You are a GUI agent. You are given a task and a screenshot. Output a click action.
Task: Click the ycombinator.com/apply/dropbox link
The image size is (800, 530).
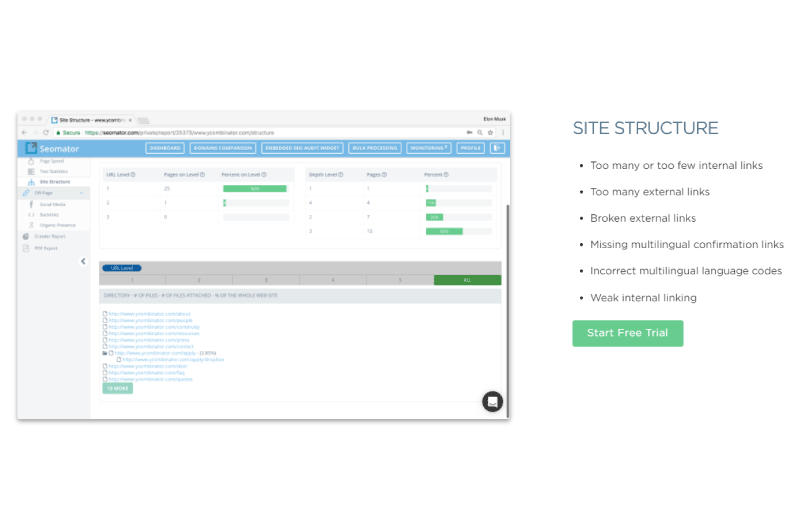point(173,360)
